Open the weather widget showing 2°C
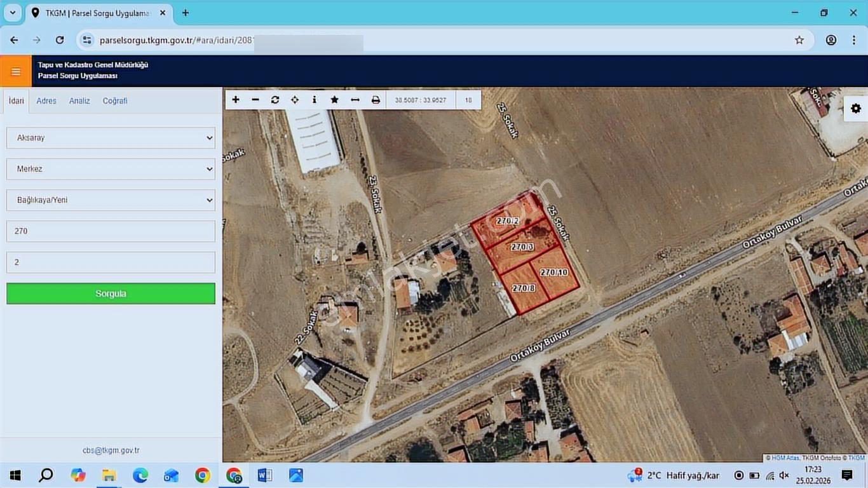This screenshot has height=488, width=868. (673, 475)
